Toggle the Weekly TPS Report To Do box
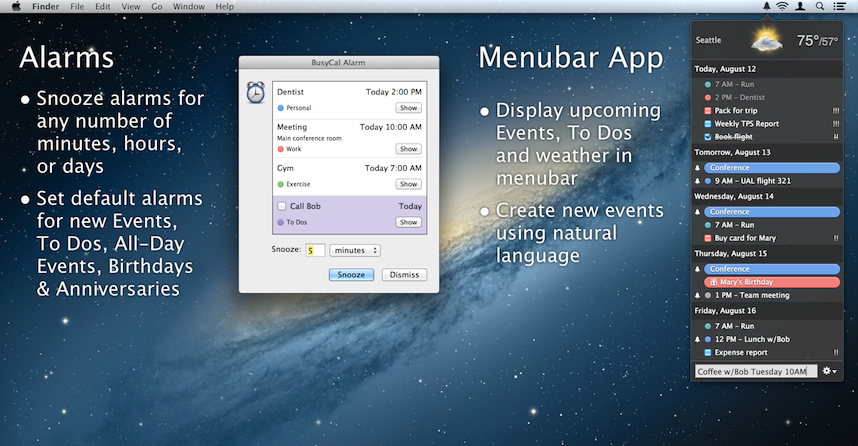 (x=708, y=124)
